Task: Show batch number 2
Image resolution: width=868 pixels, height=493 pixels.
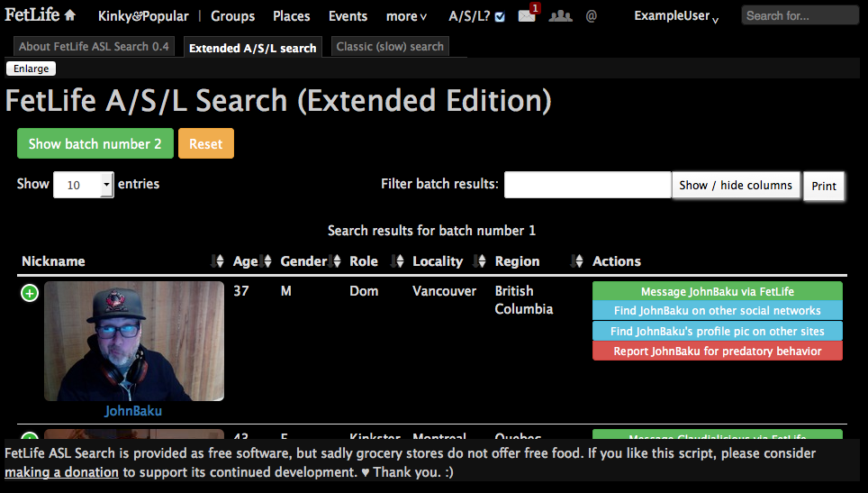Action: tap(95, 143)
